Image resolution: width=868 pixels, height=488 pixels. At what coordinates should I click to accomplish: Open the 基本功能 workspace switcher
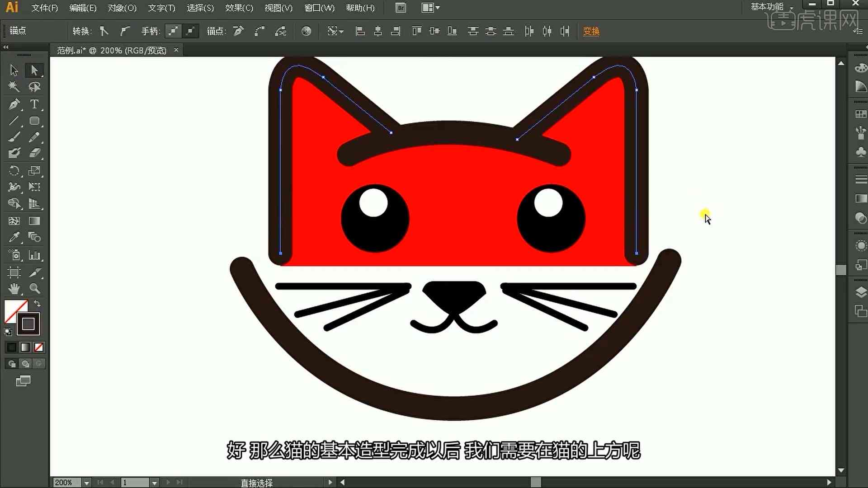pos(772,7)
